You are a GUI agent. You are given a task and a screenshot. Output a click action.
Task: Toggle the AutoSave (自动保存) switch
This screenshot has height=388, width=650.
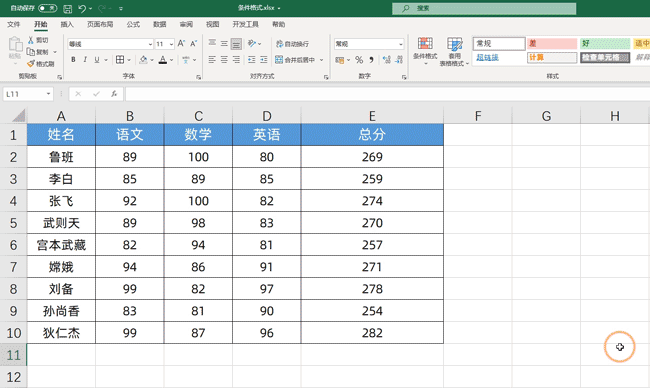pos(48,8)
